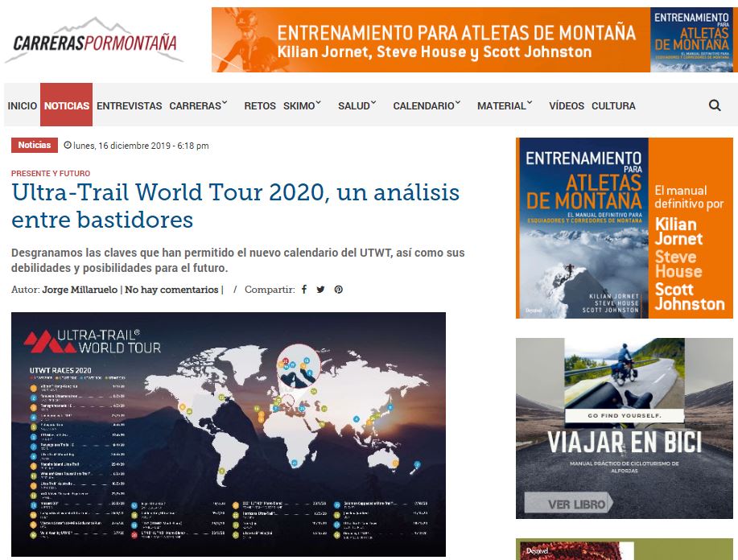Go to the INICIO menu item
The image size is (738, 560).
point(22,106)
